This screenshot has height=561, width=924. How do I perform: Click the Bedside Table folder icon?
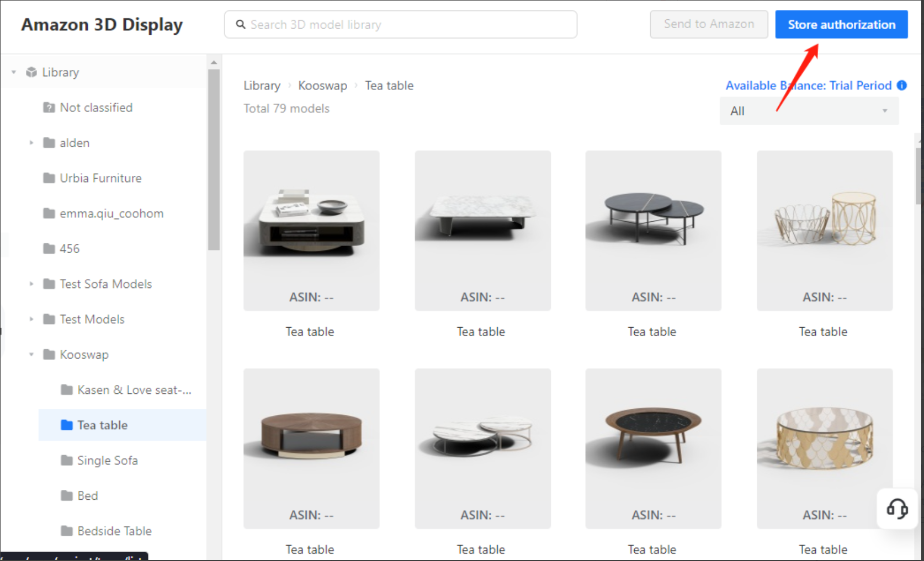coord(67,531)
